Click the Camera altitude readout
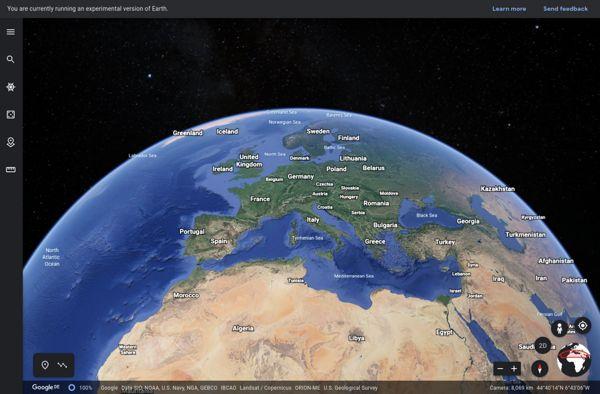The image size is (600, 394). tap(511, 388)
